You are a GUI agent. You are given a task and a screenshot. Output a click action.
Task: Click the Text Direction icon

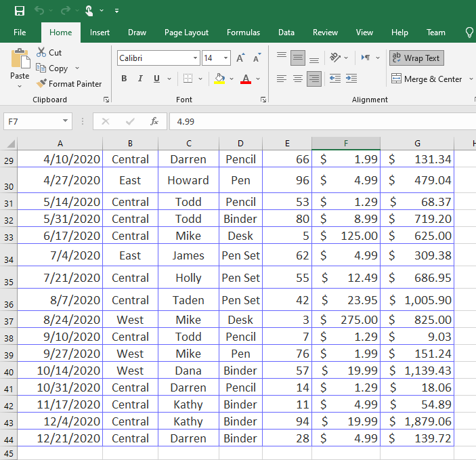click(x=366, y=57)
